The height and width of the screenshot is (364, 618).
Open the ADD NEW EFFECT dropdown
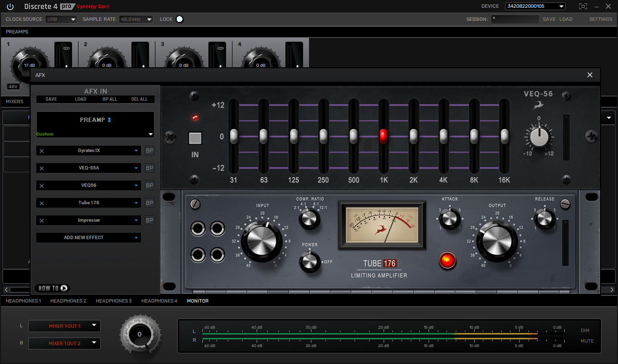coord(88,238)
